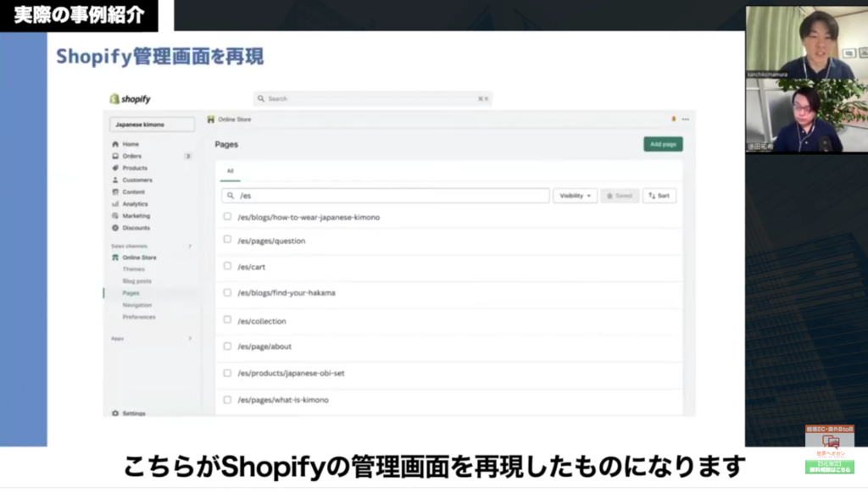Open /es/blogs/find-your-hakama entry
This screenshot has height=493, width=868.
[287, 293]
